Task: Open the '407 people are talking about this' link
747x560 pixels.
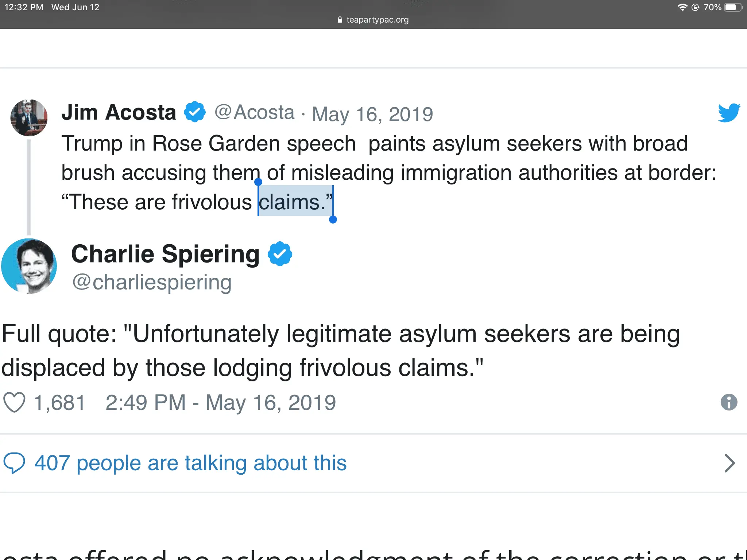Action: (190, 463)
